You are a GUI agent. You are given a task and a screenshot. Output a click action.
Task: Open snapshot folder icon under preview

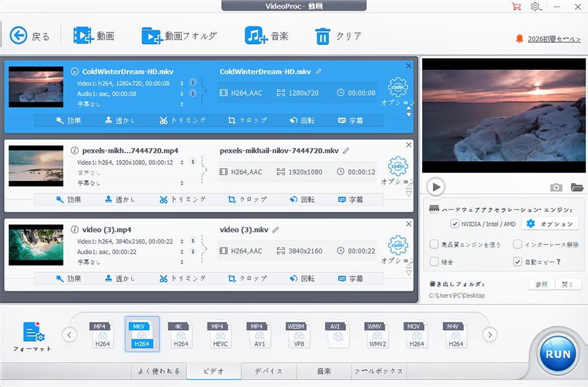(x=577, y=187)
